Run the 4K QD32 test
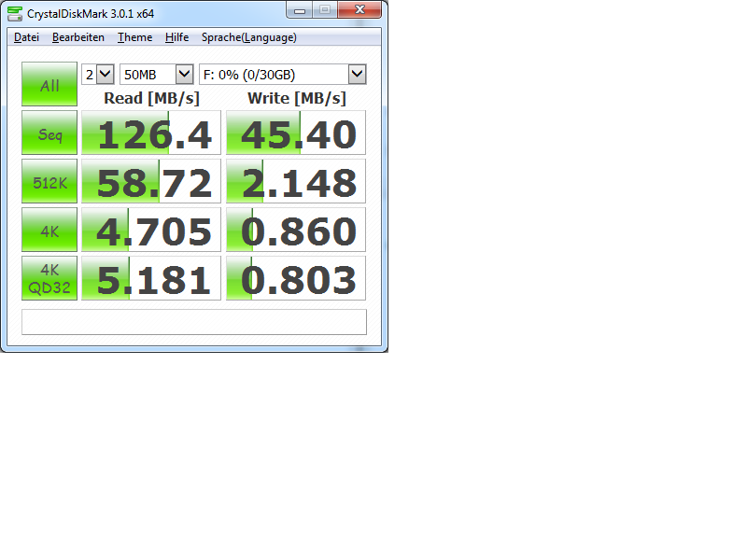The image size is (747, 560). [x=49, y=278]
